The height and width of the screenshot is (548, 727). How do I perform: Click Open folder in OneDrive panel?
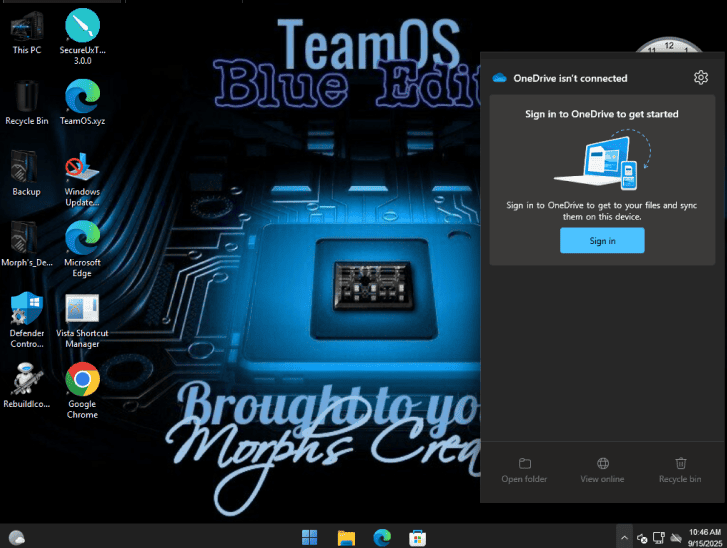pos(524,471)
